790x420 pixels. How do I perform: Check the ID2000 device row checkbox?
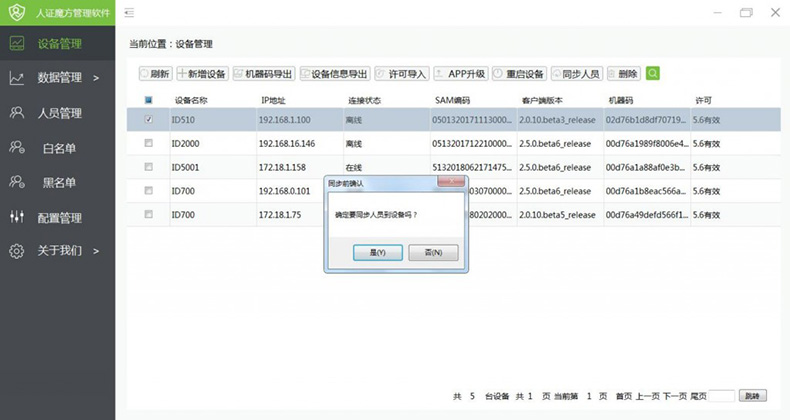(x=149, y=143)
